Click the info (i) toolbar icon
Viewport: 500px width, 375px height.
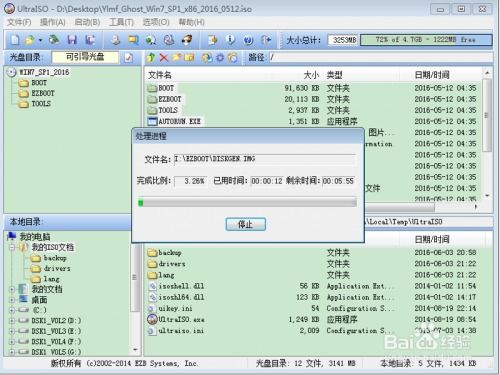[230, 40]
